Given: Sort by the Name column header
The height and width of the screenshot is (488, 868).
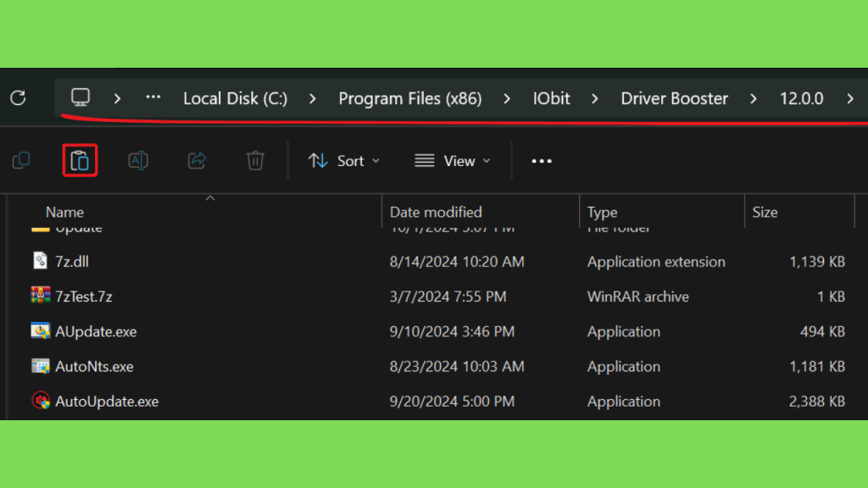Looking at the screenshot, I should 64,212.
